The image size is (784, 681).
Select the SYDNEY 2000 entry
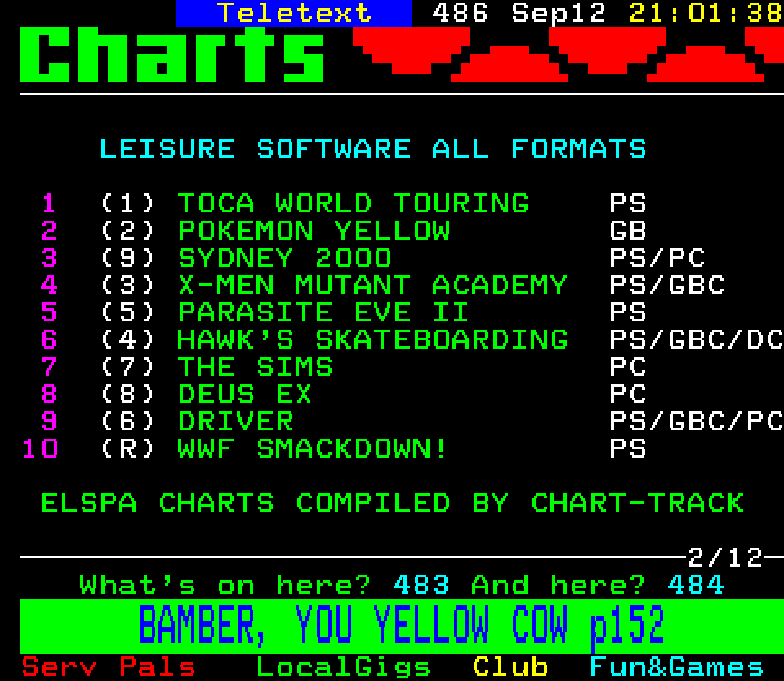[x=284, y=258]
